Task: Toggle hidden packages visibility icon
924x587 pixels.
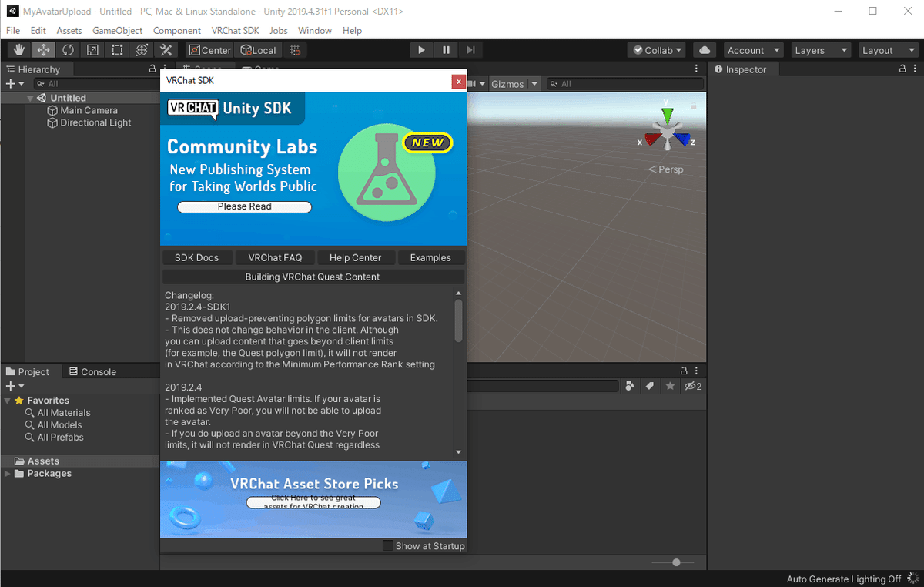Action: (x=693, y=386)
